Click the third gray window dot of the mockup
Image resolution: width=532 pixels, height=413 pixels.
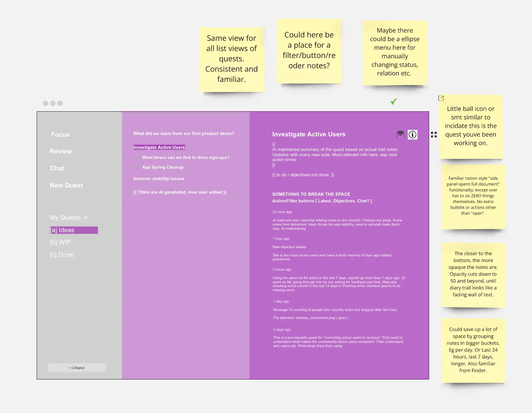pos(60,103)
